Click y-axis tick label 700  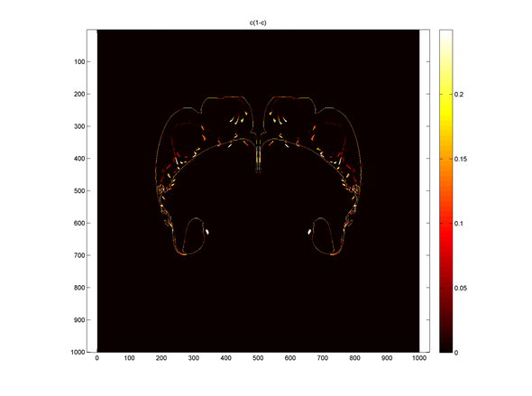click(79, 255)
